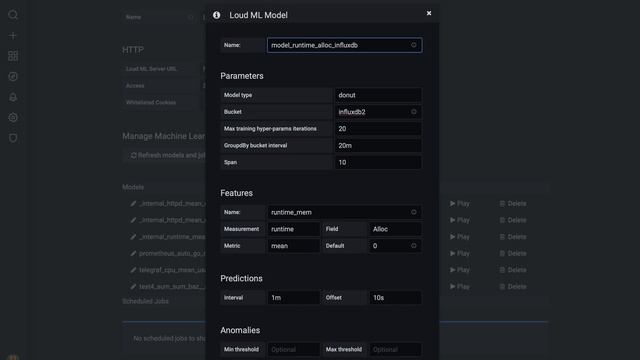Image resolution: width=640 pixels, height=360 pixels.
Task: Click the Create plus icon in sidebar
Action: pos(13,36)
